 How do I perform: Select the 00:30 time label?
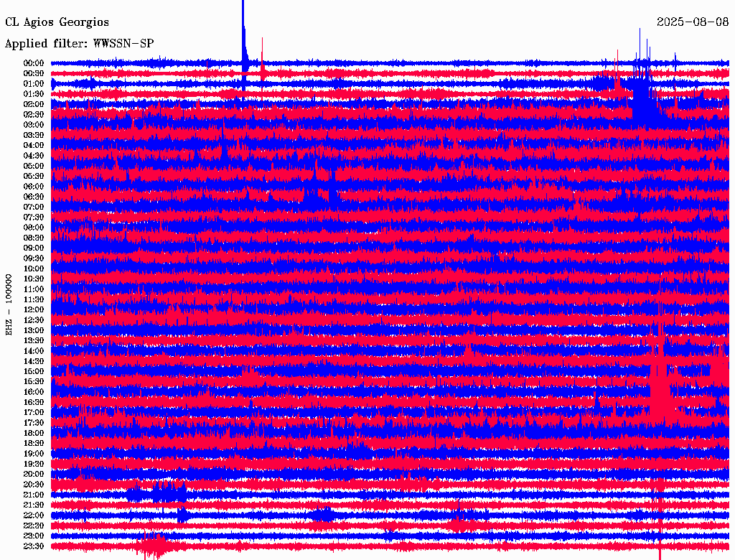click(x=34, y=73)
